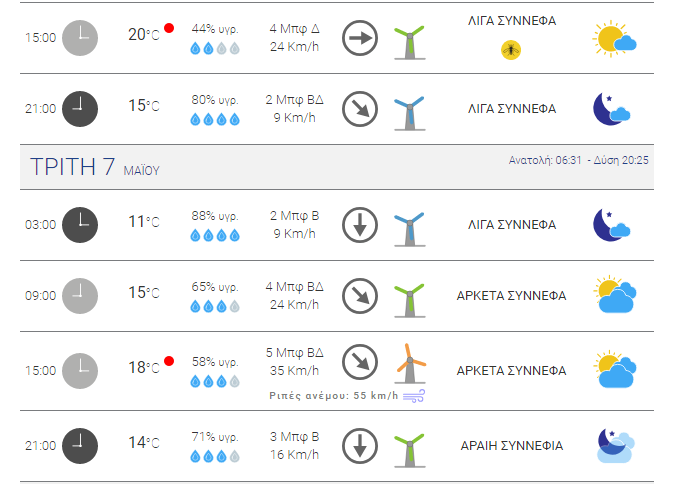Click the red dot beside 18°C
The height and width of the screenshot is (484, 677).
click(x=169, y=361)
